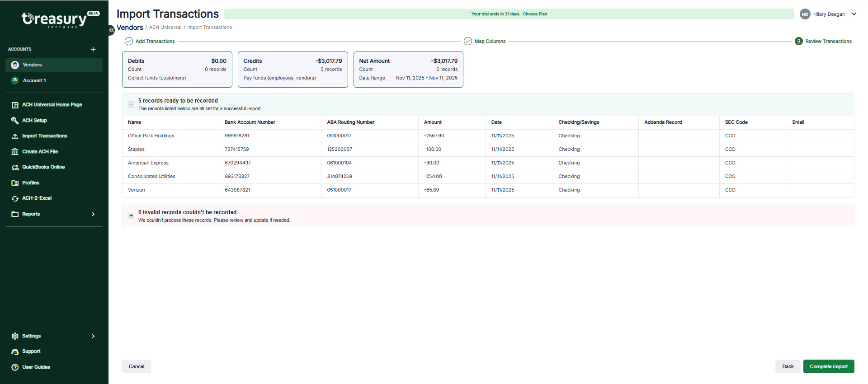Click the Create ACH File bank icon
The image size is (868, 384).
tap(15, 152)
